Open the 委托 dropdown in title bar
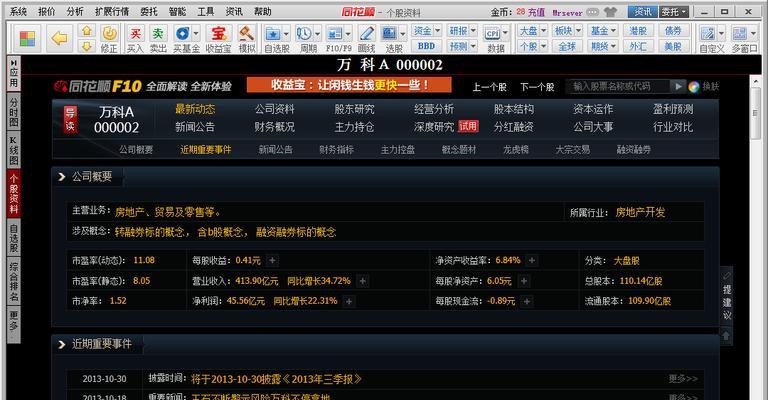 [x=674, y=12]
